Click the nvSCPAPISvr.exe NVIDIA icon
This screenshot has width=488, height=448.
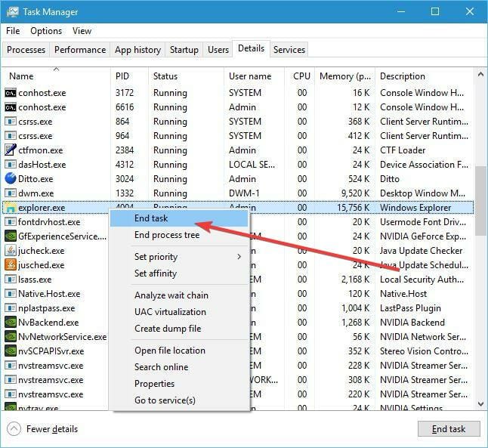tap(11, 351)
